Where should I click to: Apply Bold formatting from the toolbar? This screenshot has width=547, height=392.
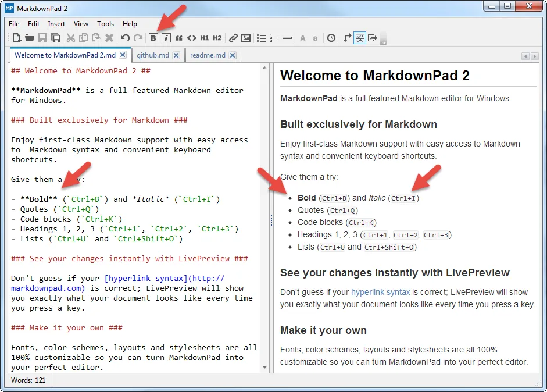pos(153,38)
